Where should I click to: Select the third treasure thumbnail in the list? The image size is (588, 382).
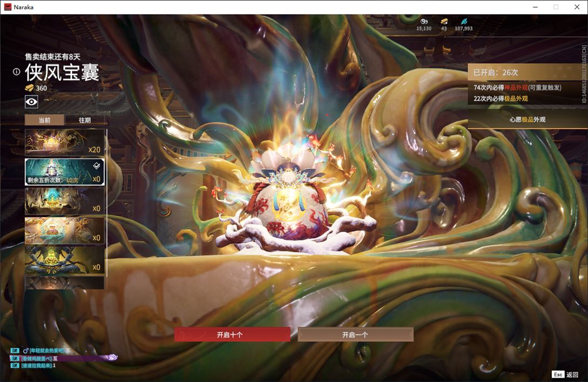[64, 202]
